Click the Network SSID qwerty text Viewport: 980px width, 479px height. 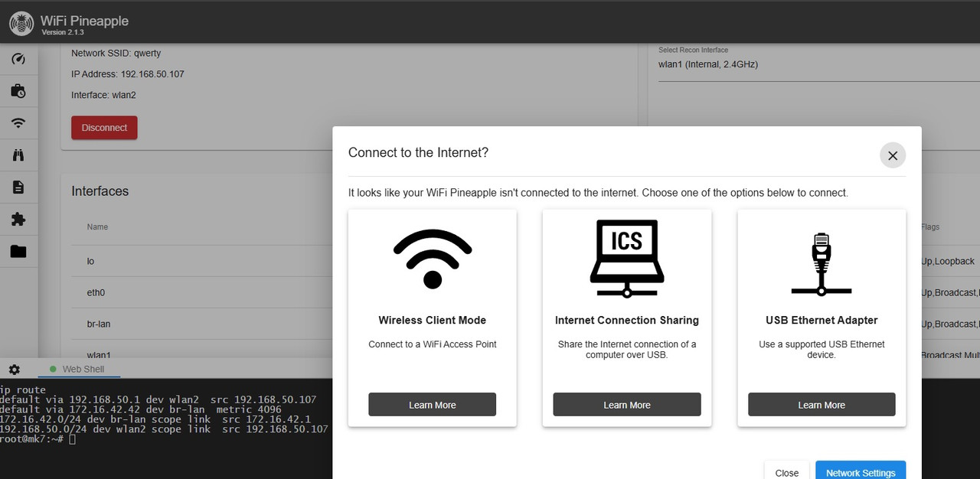click(x=116, y=54)
